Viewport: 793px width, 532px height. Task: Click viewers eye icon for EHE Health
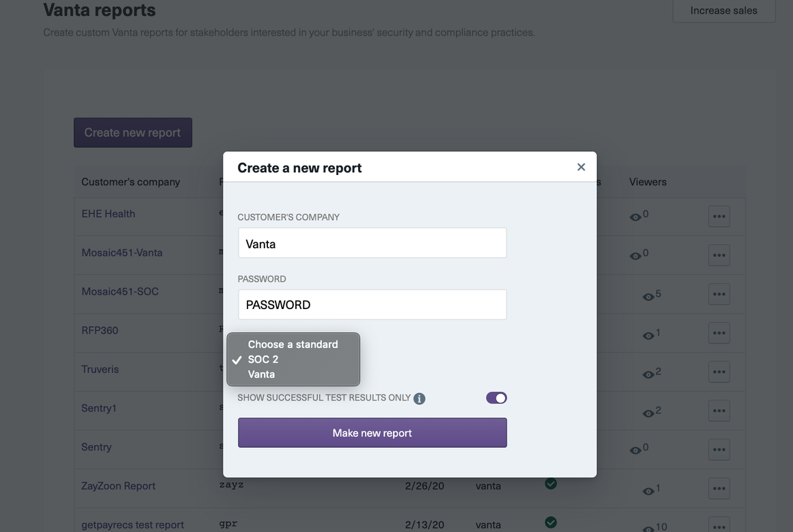[x=635, y=217]
